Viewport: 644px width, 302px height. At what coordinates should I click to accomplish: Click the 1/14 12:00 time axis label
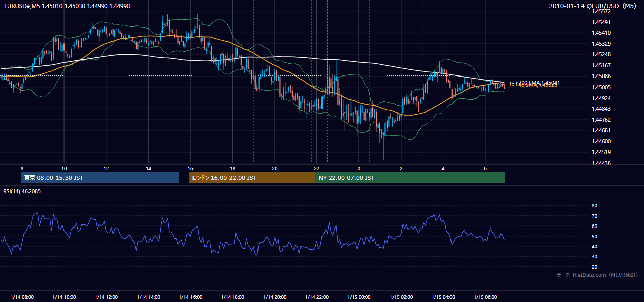[106, 297]
